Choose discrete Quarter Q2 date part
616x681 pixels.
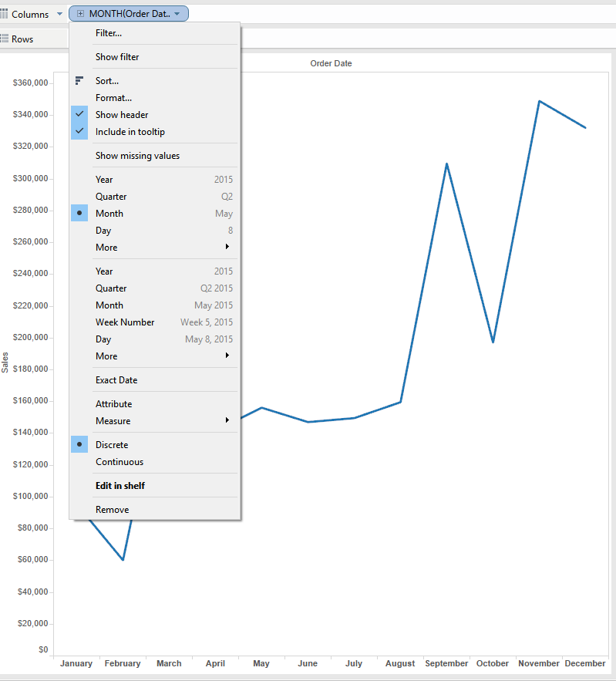pyautogui.click(x=154, y=197)
